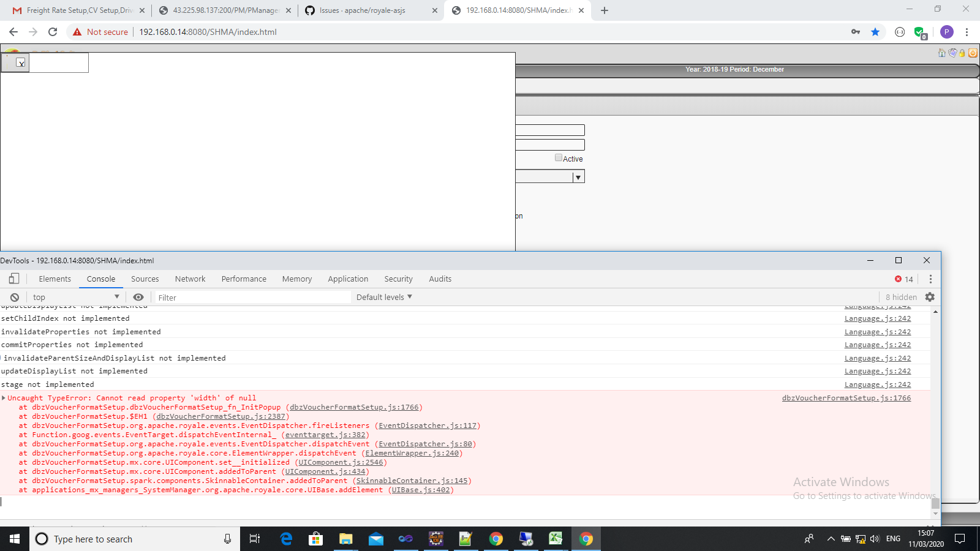Switch to the Elements tab

point(55,279)
